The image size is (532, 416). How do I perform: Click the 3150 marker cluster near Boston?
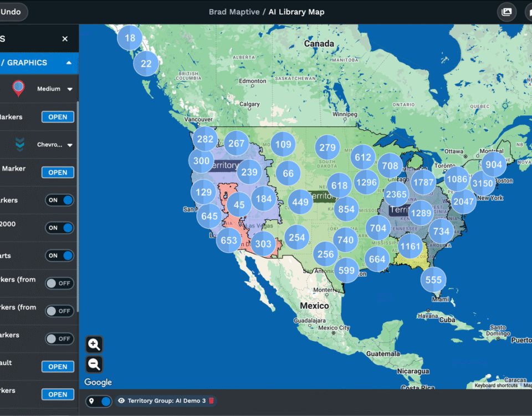(x=483, y=183)
